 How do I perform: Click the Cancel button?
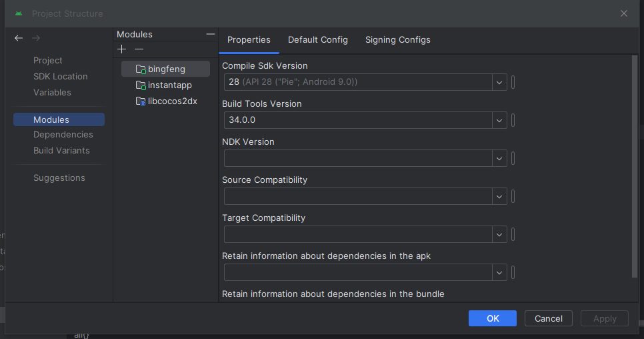[x=549, y=318]
